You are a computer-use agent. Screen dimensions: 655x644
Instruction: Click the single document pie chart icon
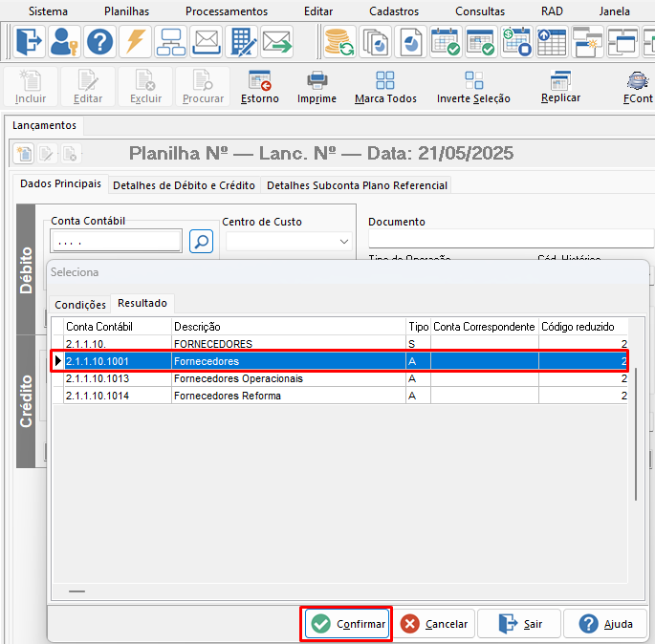[410, 41]
